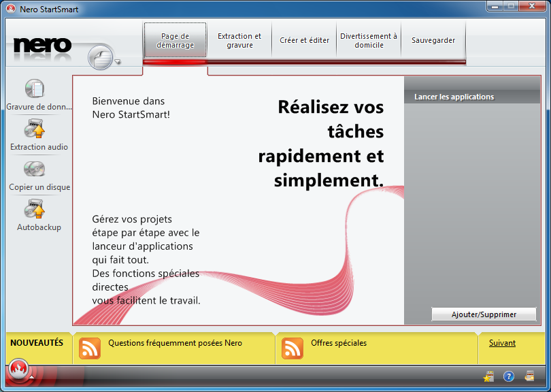Switch to the Extraction et gravure tab

pos(239,41)
